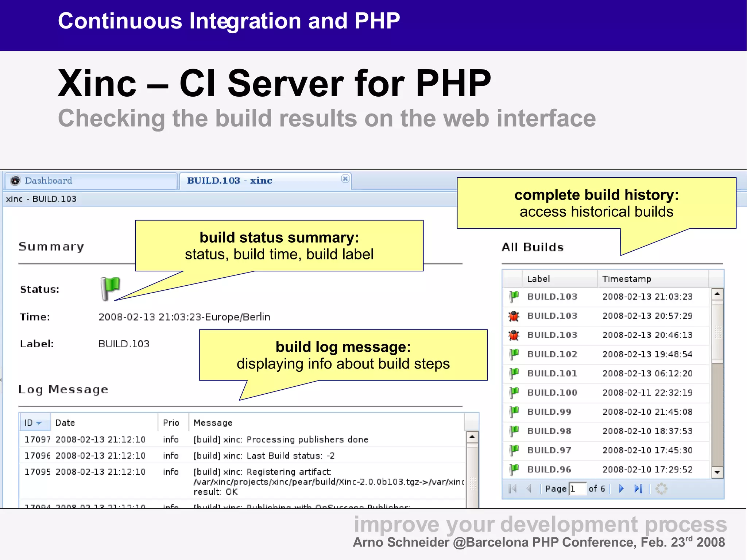The width and height of the screenshot is (747, 560).
Task: Refresh the All Builds list
Action: click(661, 488)
